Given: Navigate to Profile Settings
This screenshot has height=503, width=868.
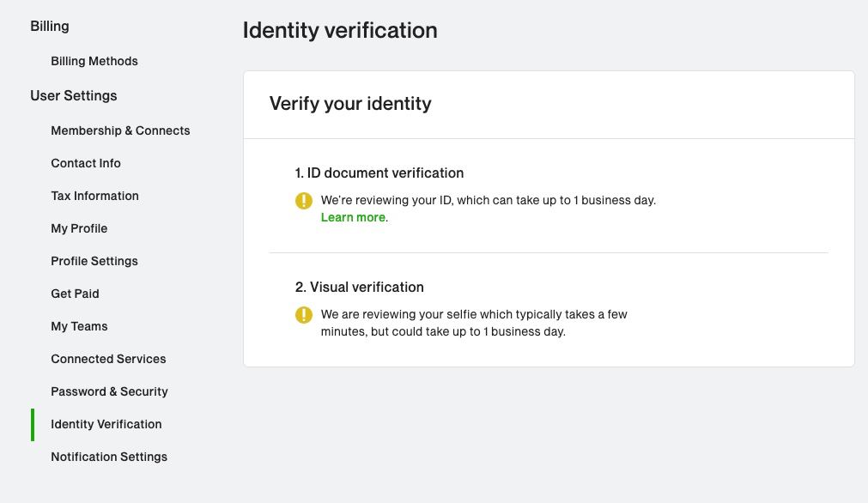Looking at the screenshot, I should pos(94,261).
